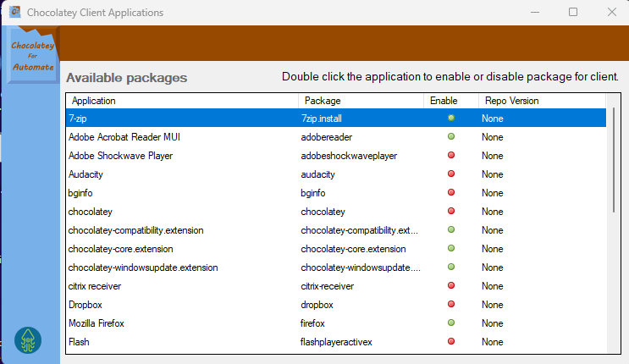The height and width of the screenshot is (364, 629).
Task: Toggle the enable indicator for bginfo
Action: coord(451,192)
